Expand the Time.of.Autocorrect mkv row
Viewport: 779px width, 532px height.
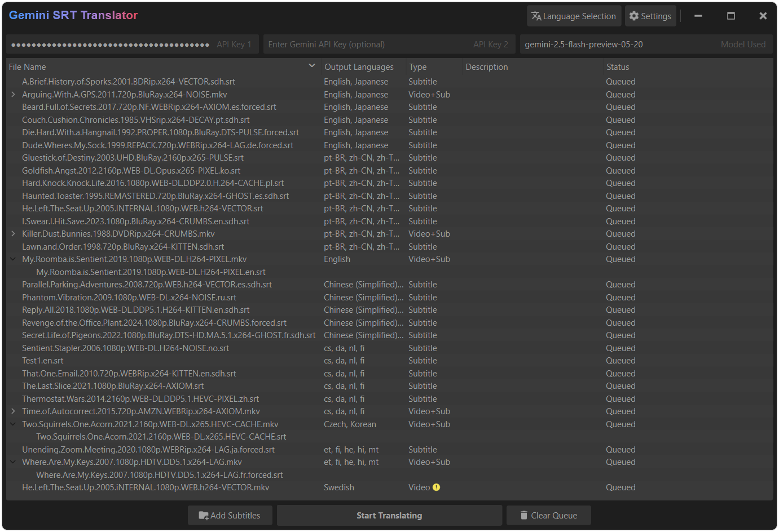coord(13,411)
